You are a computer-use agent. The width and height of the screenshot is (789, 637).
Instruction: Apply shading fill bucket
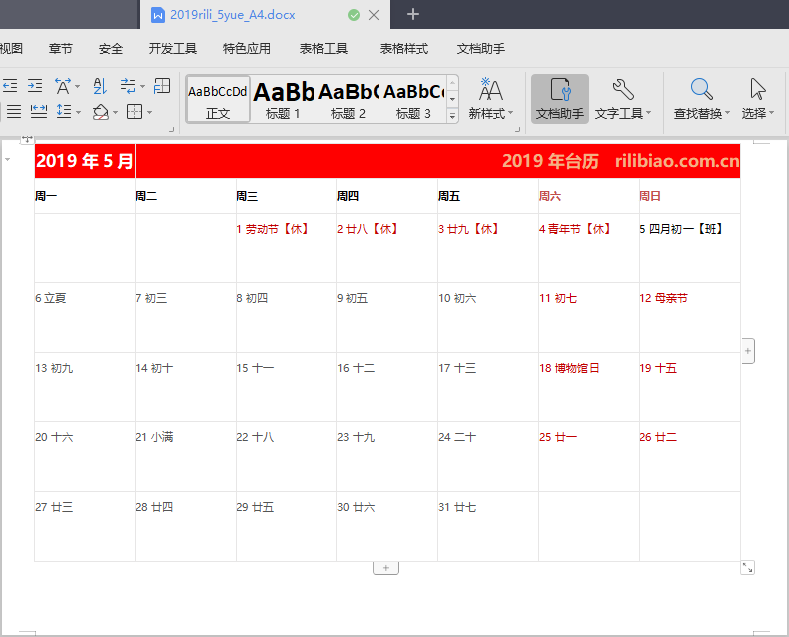pyautogui.click(x=101, y=112)
